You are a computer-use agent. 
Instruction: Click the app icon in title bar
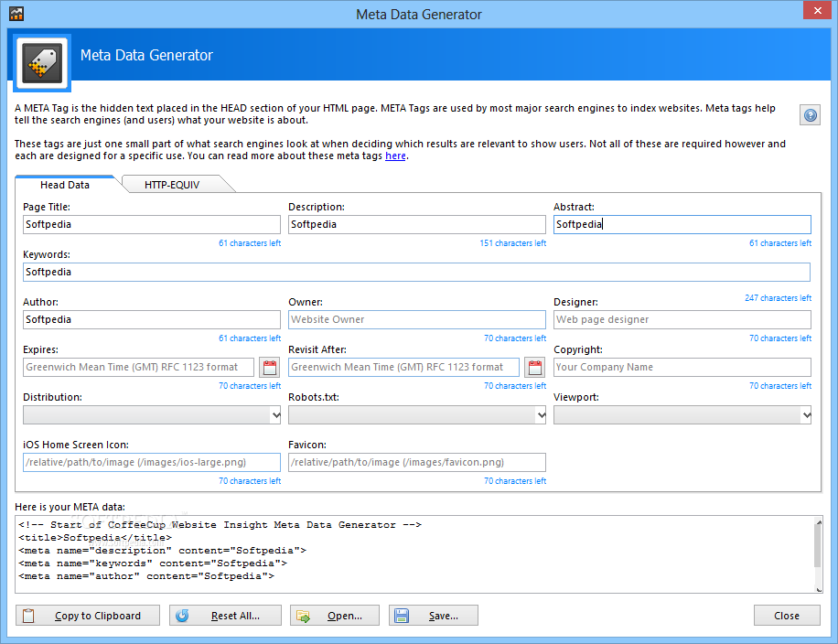[x=16, y=14]
